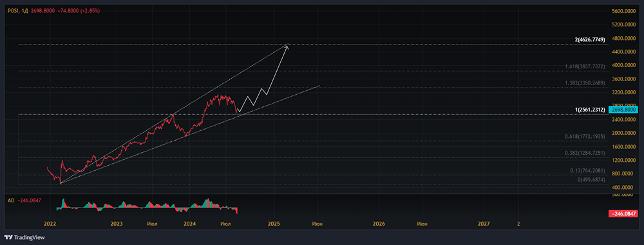Click 3600.0000 on the price axis
This screenshot has width=644, height=245.
[624, 79]
